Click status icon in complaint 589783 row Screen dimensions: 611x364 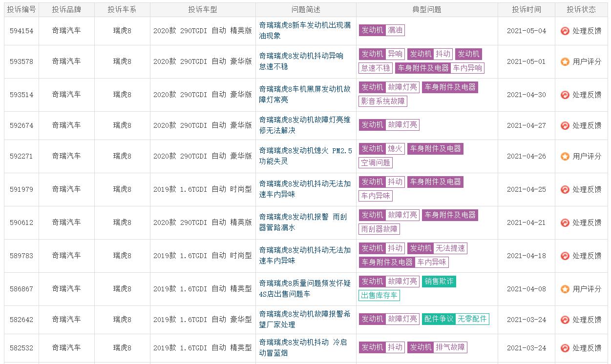[x=565, y=256]
